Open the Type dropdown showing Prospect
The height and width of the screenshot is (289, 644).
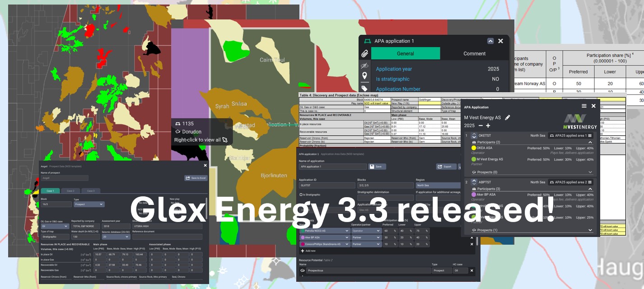[89, 204]
